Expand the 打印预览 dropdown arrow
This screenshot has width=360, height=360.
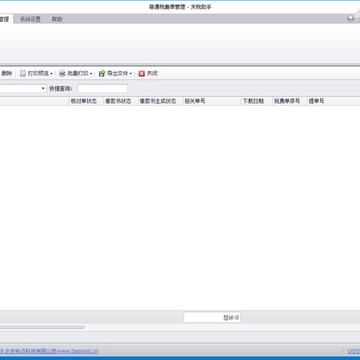51,74
